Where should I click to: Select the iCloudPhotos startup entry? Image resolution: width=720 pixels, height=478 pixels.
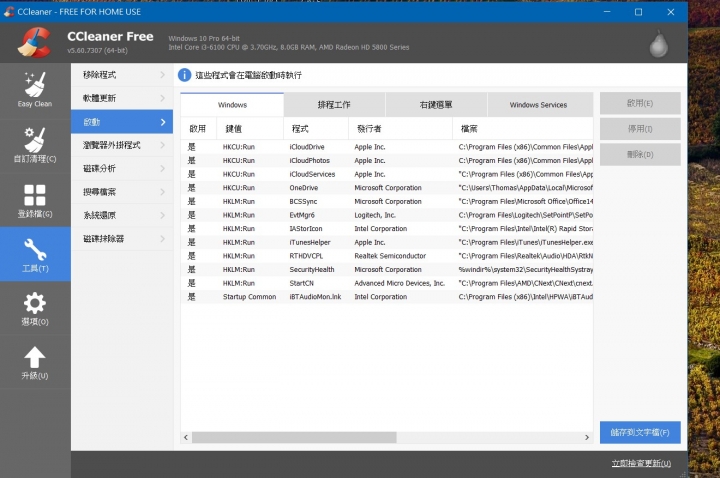387,161
